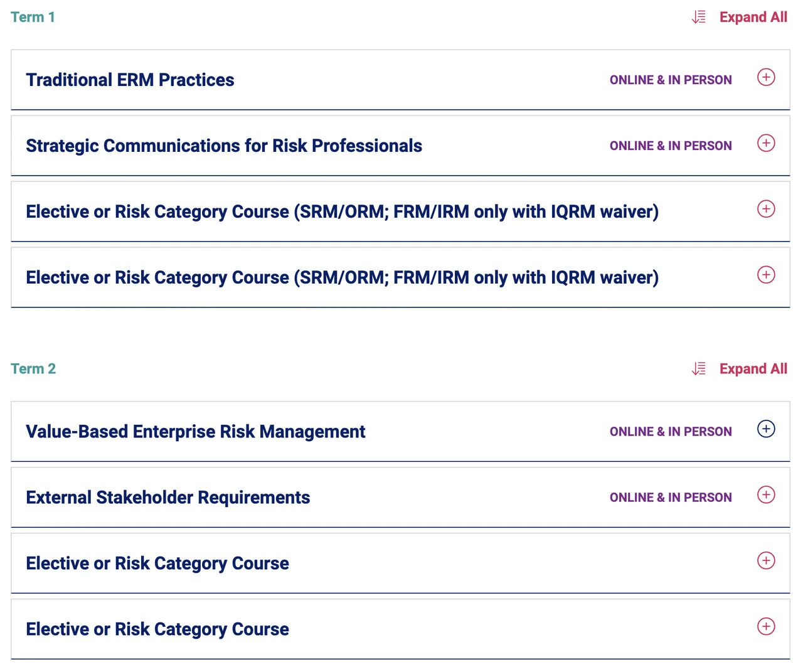Expand all Term 2 courses via Expand All
The image size is (803, 672).
pos(753,369)
